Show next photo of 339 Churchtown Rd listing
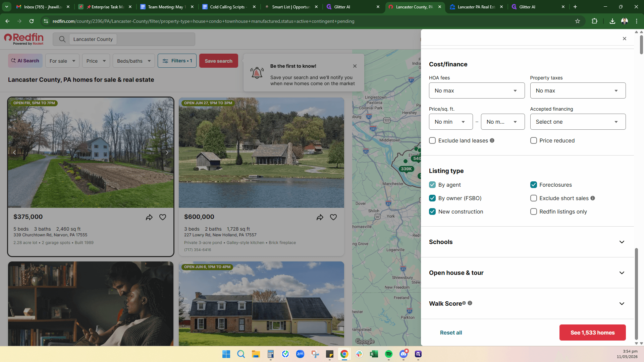This screenshot has height=362, width=644. [167, 153]
